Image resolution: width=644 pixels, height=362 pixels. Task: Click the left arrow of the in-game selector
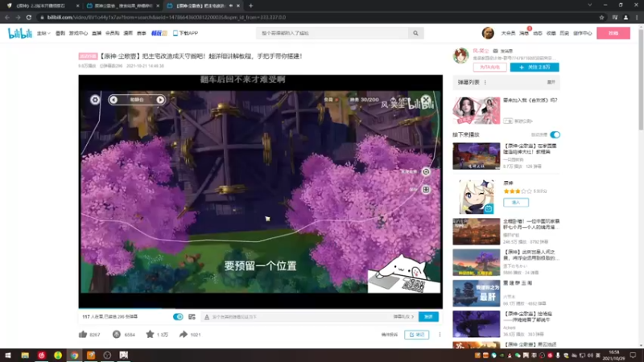(x=114, y=100)
